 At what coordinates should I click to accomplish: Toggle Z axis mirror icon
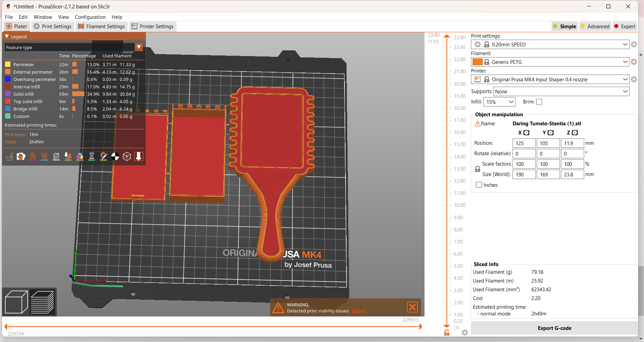click(x=575, y=133)
